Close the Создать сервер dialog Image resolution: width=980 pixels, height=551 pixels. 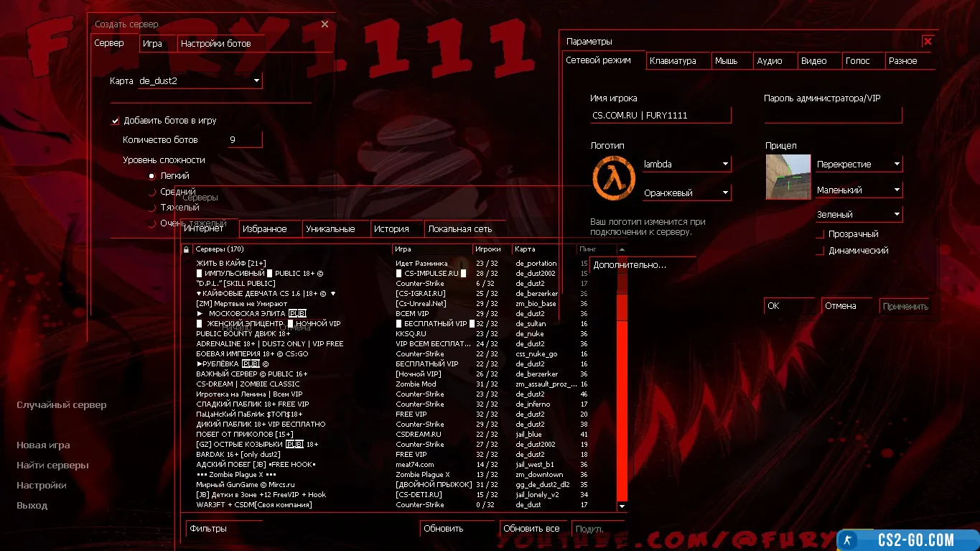coord(325,24)
